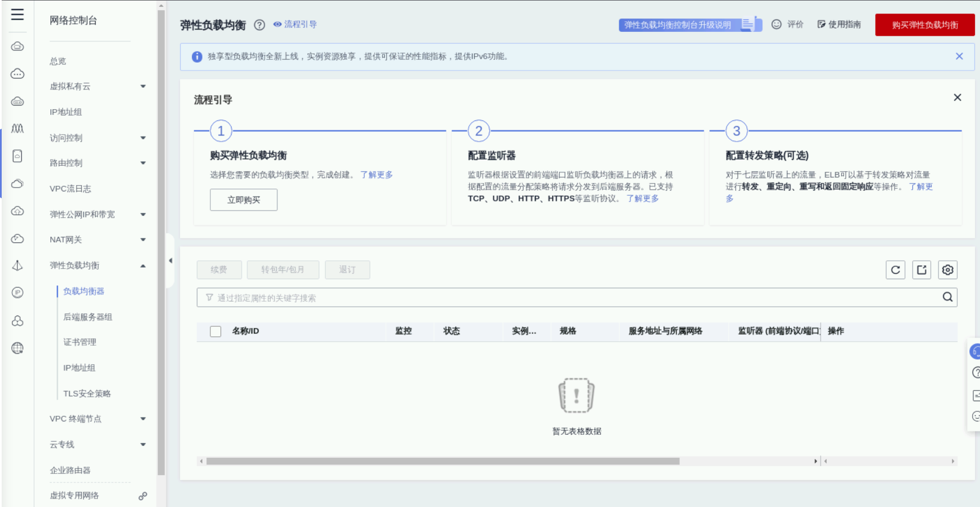Click the red 购买弹性负载均衡 button
Viewport: 980px width, 507px height.
[x=925, y=25]
